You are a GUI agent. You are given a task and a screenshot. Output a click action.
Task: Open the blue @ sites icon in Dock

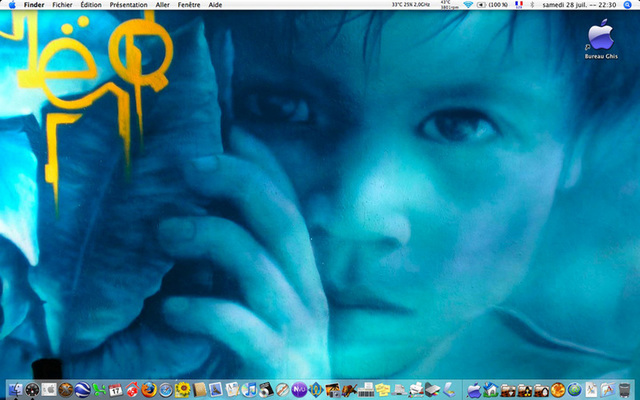574,390
